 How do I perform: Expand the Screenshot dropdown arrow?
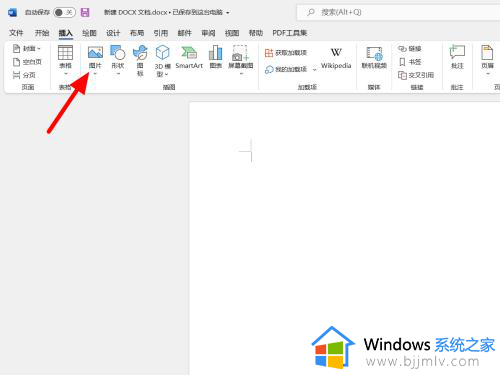(x=241, y=74)
